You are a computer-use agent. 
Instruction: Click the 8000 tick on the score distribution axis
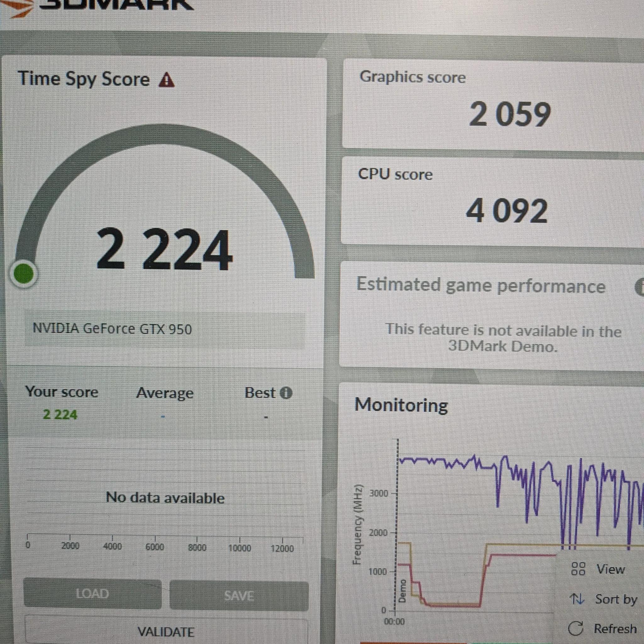(x=197, y=548)
